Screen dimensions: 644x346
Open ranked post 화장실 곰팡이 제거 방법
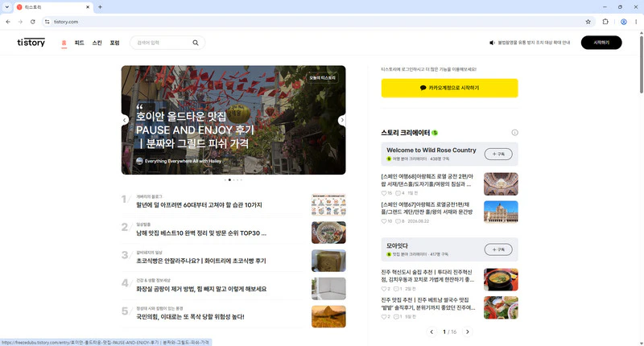point(201,289)
